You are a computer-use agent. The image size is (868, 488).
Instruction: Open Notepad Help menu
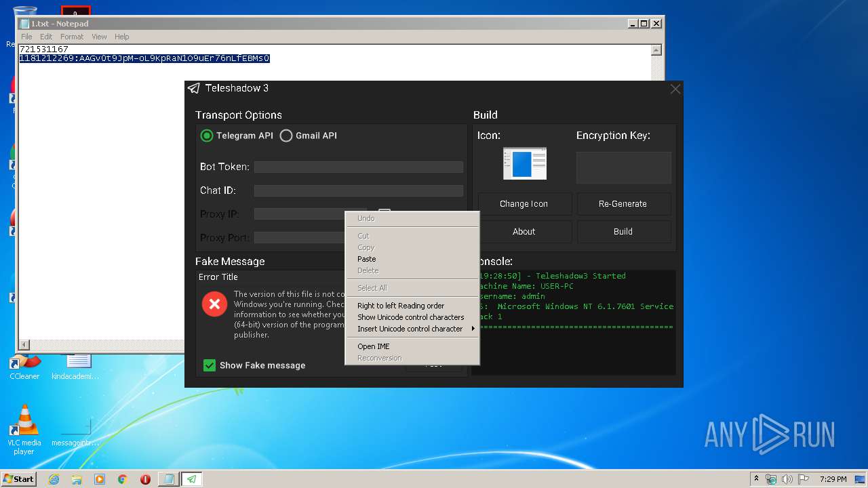coord(122,37)
